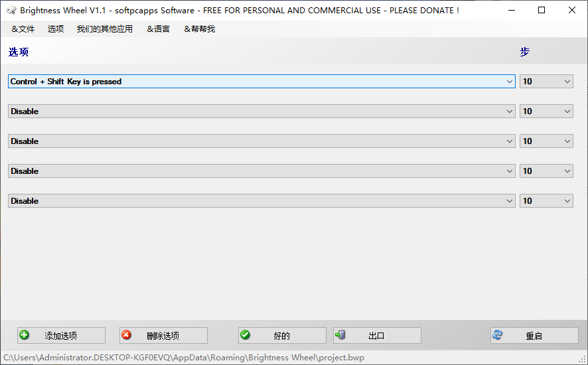Expand the second row Disable dropdown
The image size is (588, 365).
point(261,111)
